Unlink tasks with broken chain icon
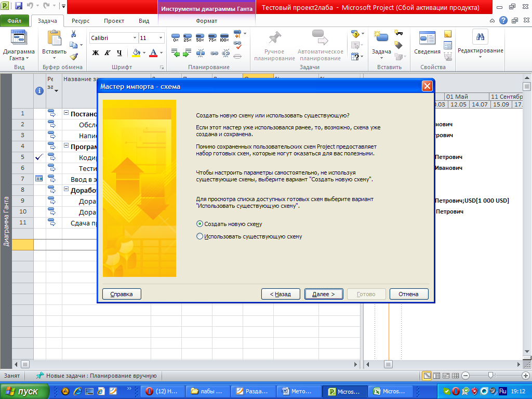 (x=225, y=53)
